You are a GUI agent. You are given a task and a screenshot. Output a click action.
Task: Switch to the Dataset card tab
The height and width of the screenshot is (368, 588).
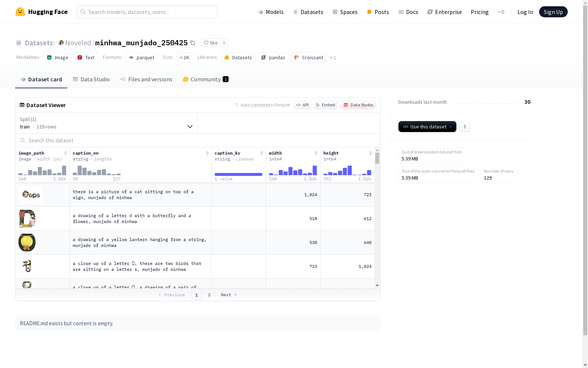tap(41, 79)
